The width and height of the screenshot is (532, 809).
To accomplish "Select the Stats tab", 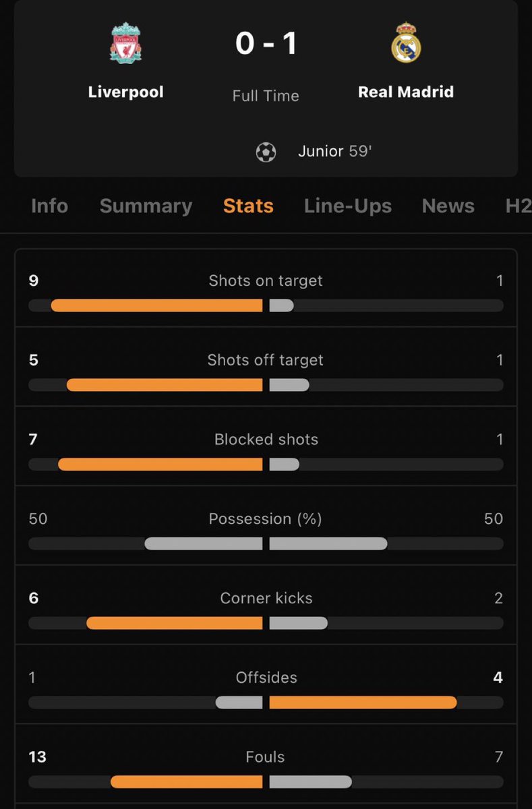I will point(248,206).
